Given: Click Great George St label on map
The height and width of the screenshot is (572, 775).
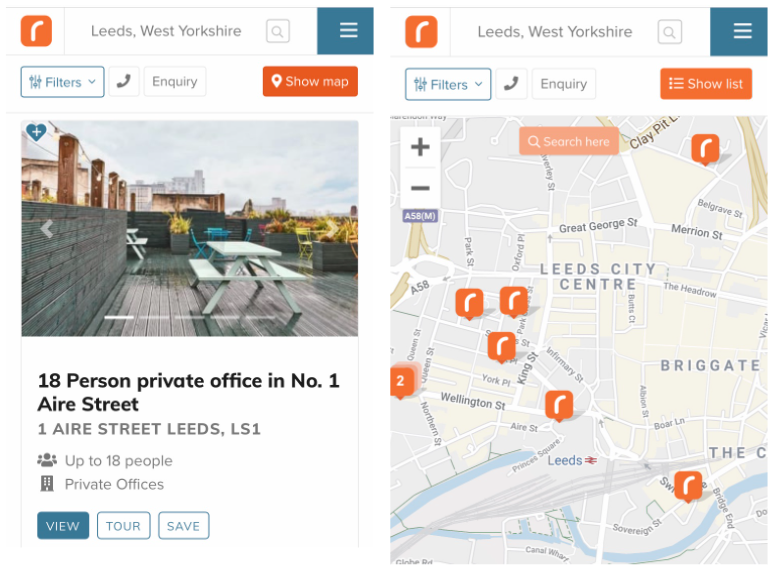Looking at the screenshot, I should [598, 225].
